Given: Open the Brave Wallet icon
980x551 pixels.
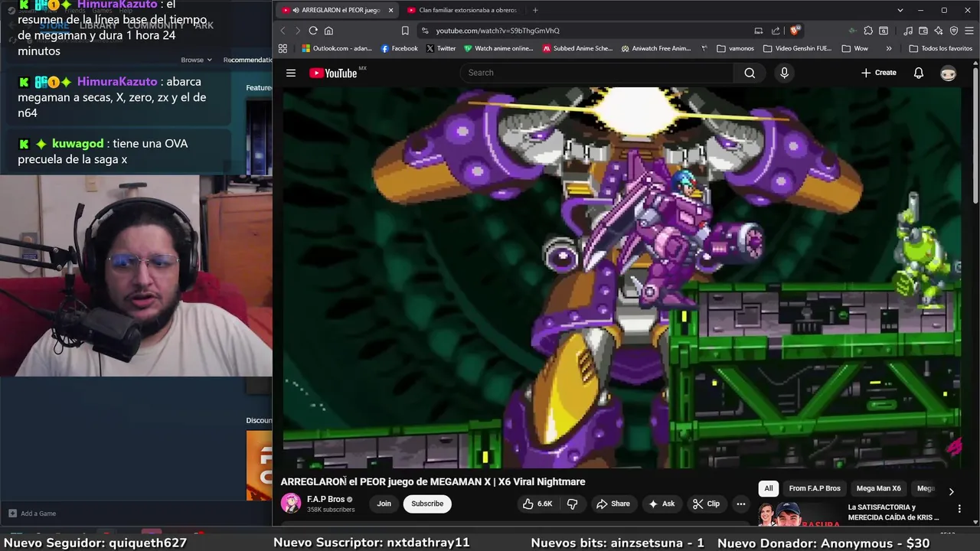Looking at the screenshot, I should click(x=923, y=31).
